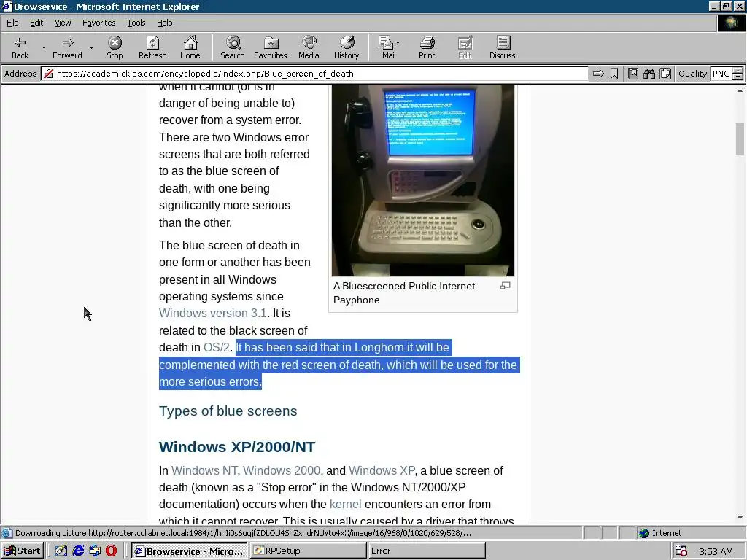Viewport: 747px width, 560px height.
Task: Click the scrollbar down arrow
Action: point(740,518)
